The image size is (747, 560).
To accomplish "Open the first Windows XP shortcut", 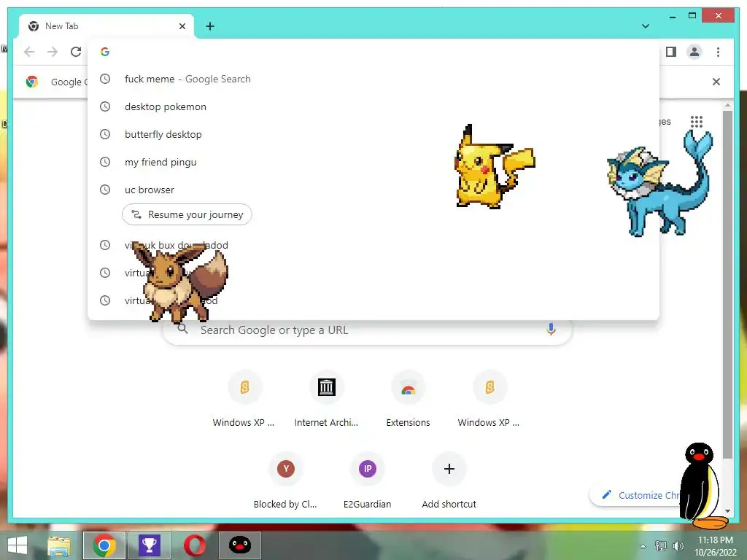I will [x=244, y=399].
